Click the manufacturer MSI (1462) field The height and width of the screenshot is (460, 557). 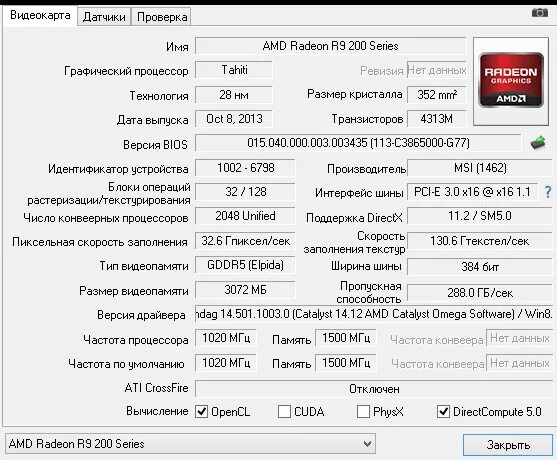tap(480, 168)
